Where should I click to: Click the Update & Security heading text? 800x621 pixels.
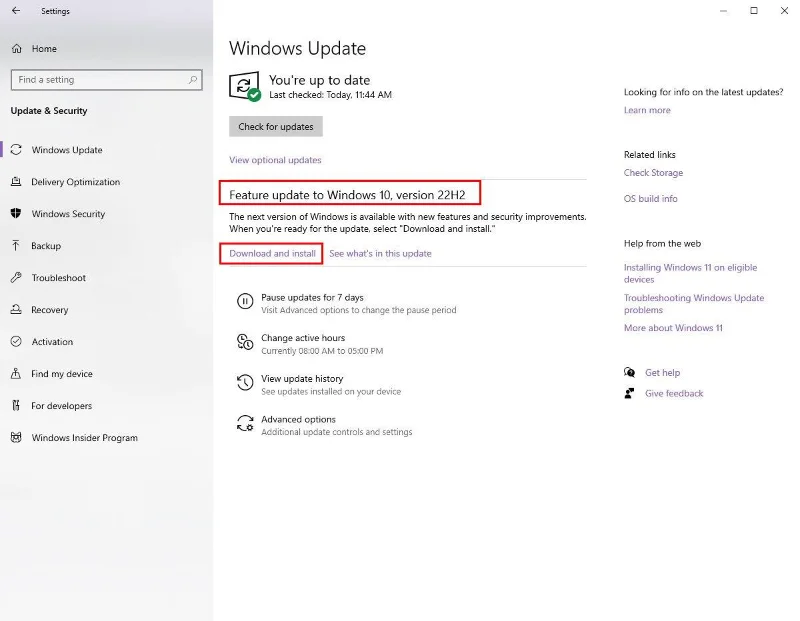tap(49, 111)
